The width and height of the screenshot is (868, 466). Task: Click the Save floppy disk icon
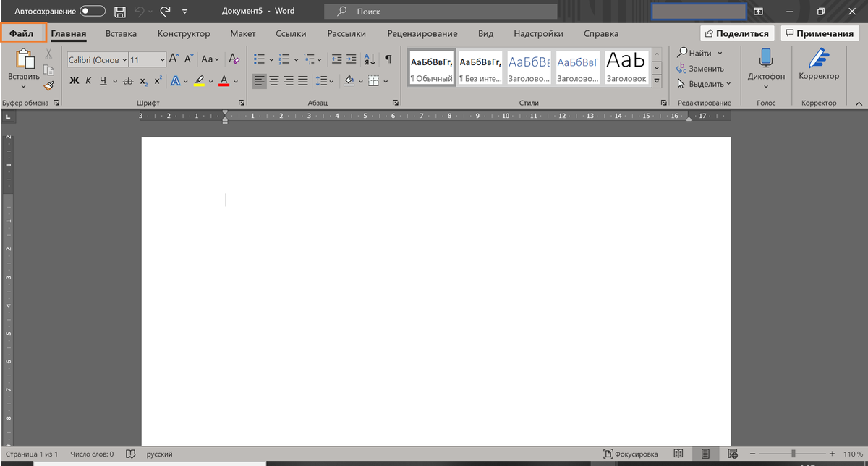pyautogui.click(x=120, y=12)
